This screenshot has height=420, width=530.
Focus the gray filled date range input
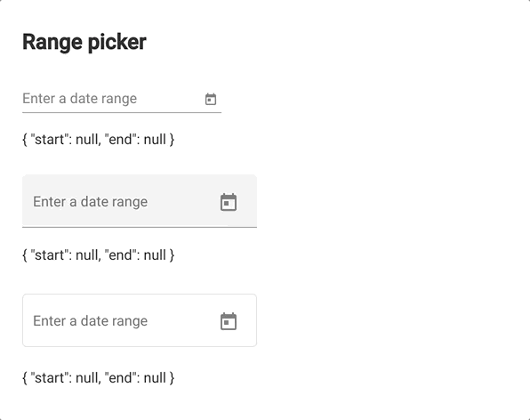pos(124,201)
